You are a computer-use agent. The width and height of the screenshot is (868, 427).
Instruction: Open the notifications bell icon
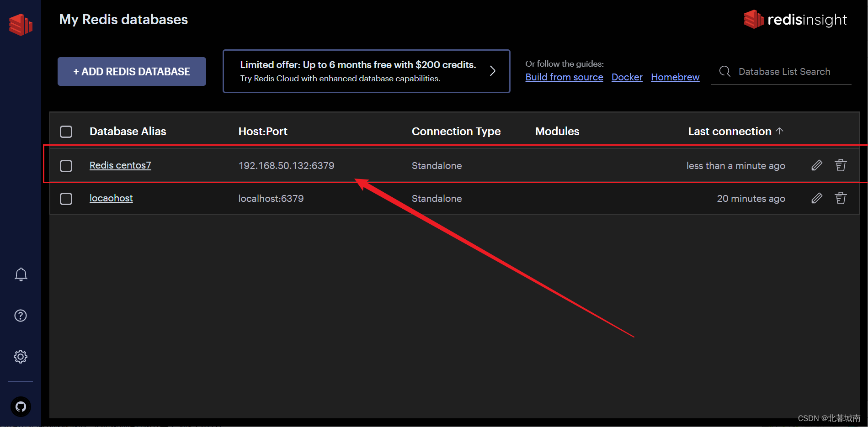[21, 274]
